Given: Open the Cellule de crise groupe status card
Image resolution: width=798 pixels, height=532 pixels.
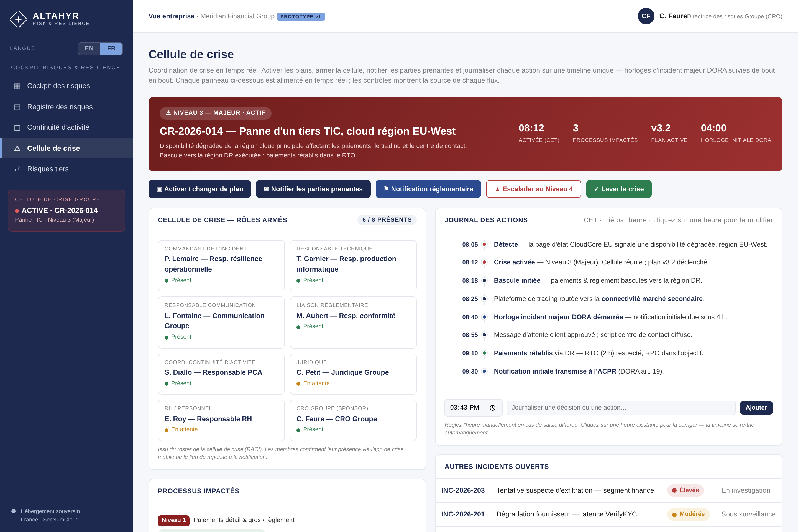Looking at the screenshot, I should (66, 210).
